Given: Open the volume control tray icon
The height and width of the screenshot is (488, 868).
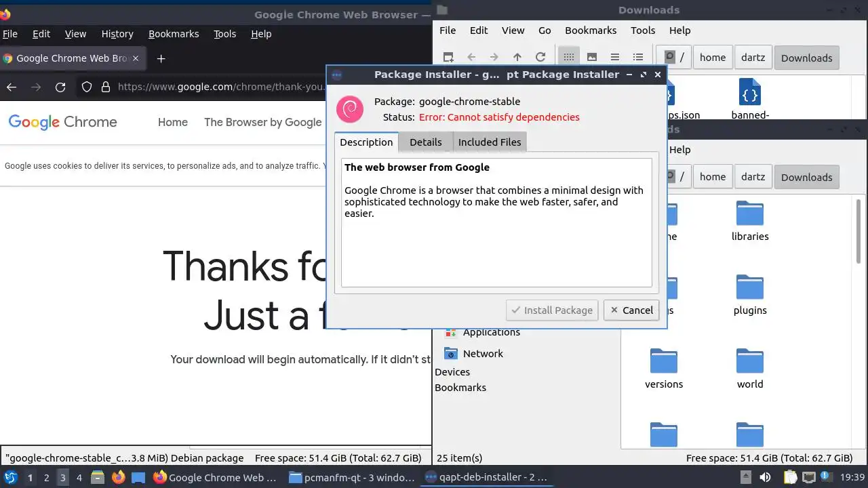Looking at the screenshot, I should pos(765,477).
